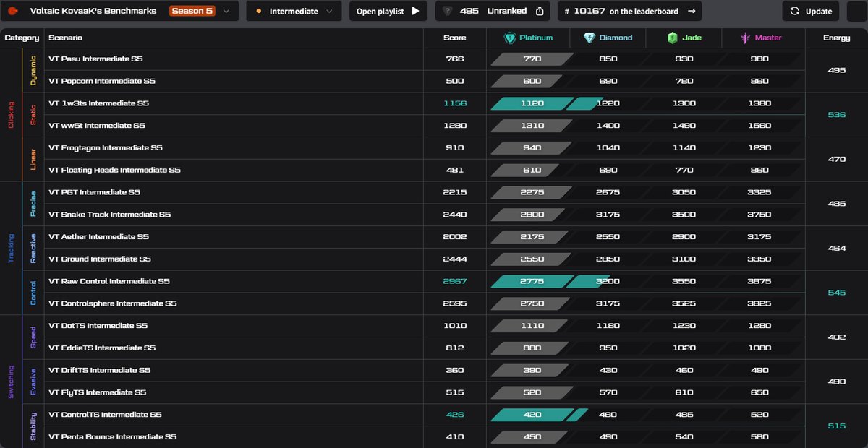
Task: Click the score 426 for VT ControlTS
Action: pos(455,414)
